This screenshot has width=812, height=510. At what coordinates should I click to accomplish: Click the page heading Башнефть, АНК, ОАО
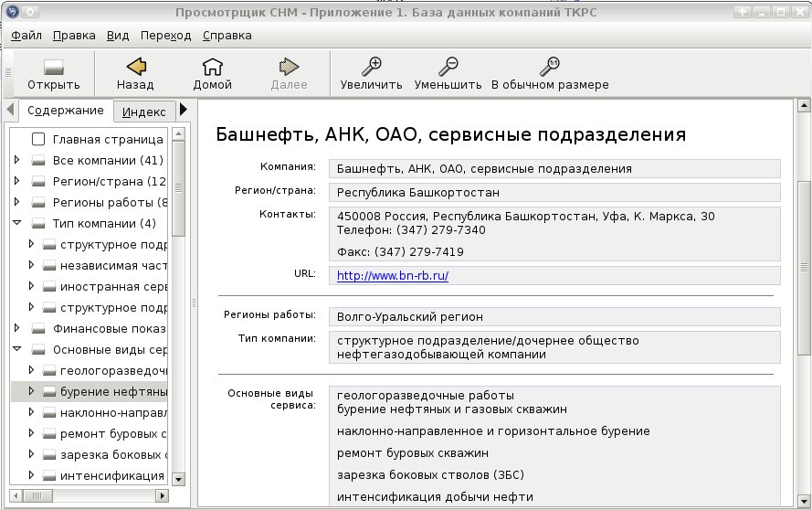click(x=450, y=134)
